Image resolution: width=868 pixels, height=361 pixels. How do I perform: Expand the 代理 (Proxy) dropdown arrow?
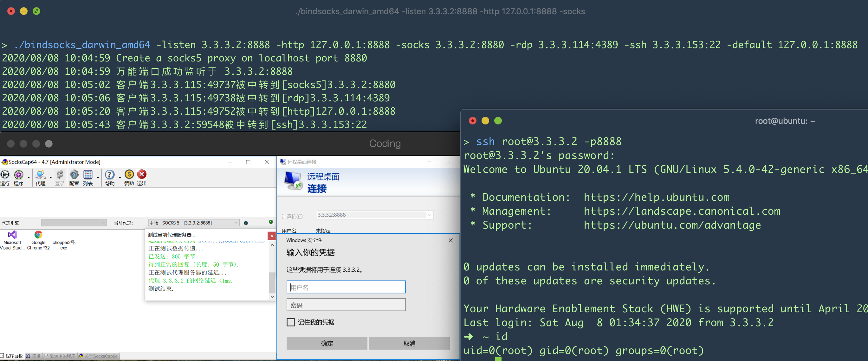50,177
